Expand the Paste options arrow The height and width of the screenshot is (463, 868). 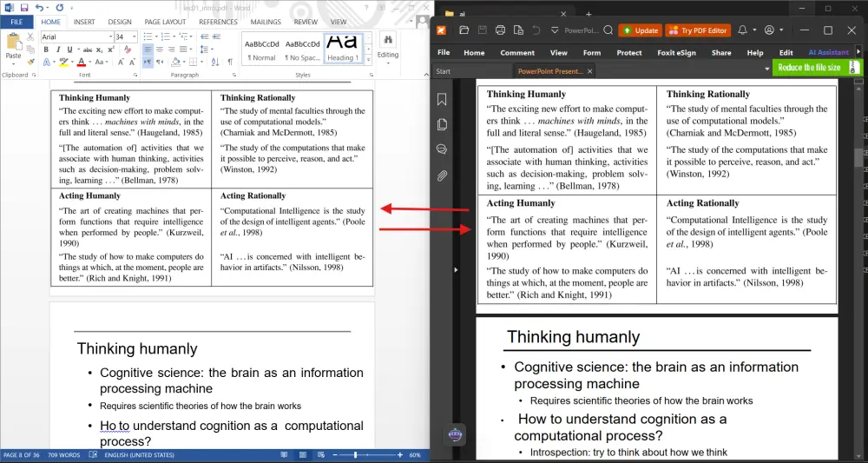point(13,63)
